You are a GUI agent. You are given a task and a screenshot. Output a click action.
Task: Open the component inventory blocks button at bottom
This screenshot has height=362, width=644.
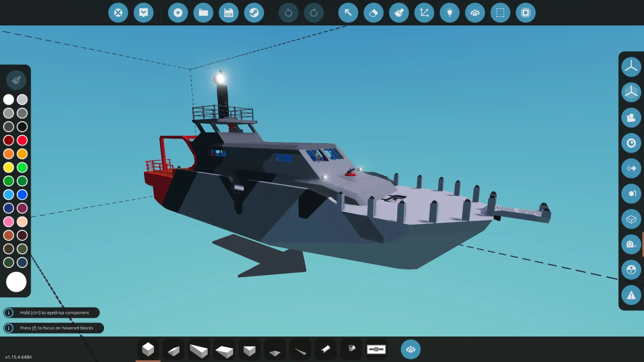coord(411,350)
